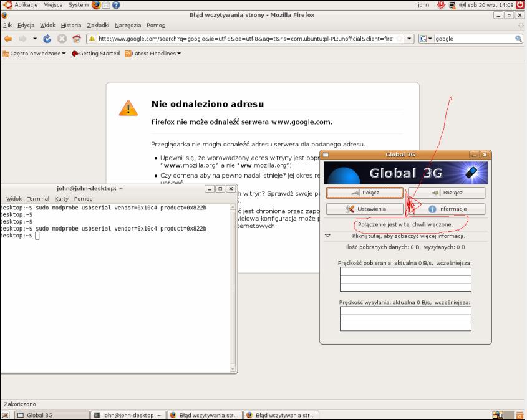
Task: Click the network monitor tray icon
Action: 452,5
